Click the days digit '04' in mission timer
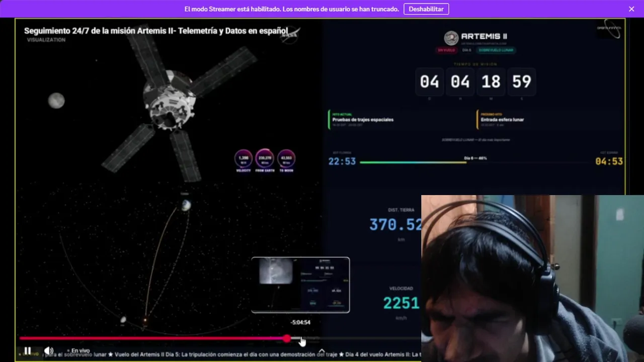The height and width of the screenshot is (362, 644). 429,81
